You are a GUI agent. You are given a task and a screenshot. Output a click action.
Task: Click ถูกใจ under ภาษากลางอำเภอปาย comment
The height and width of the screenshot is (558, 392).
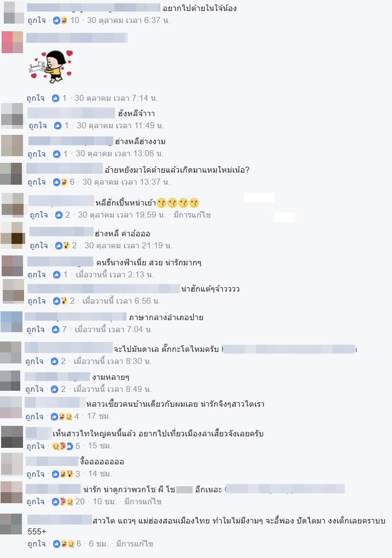point(36,329)
